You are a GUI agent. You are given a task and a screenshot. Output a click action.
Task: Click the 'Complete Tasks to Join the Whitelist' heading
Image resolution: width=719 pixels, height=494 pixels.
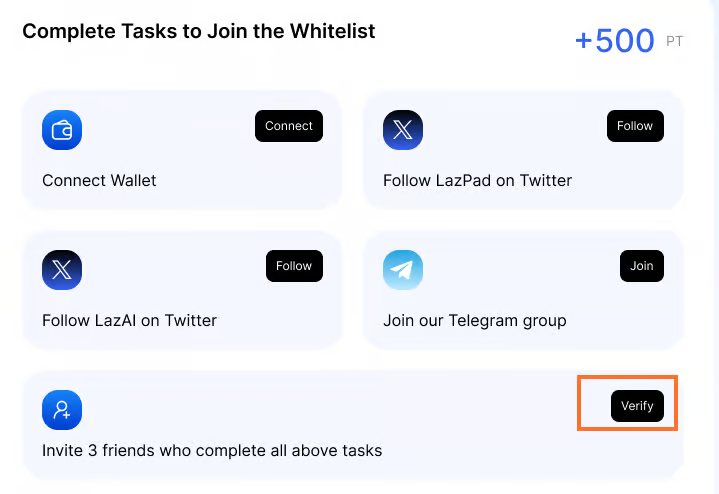[198, 31]
